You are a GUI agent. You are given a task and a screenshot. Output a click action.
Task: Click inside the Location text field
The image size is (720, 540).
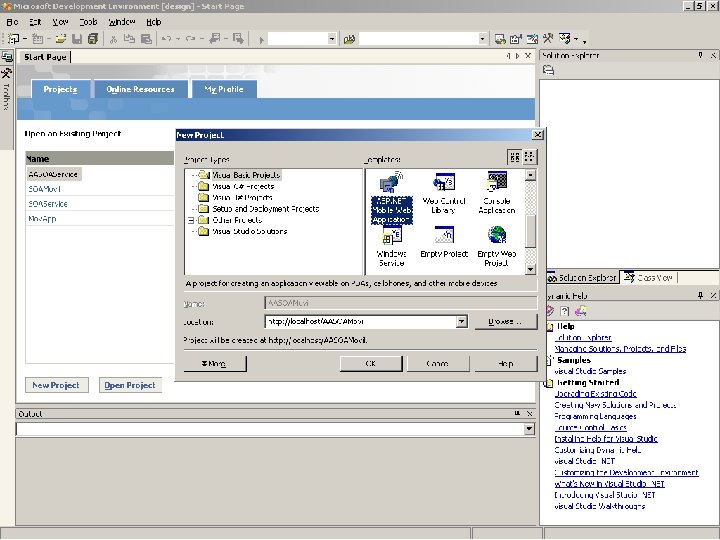(x=361, y=321)
